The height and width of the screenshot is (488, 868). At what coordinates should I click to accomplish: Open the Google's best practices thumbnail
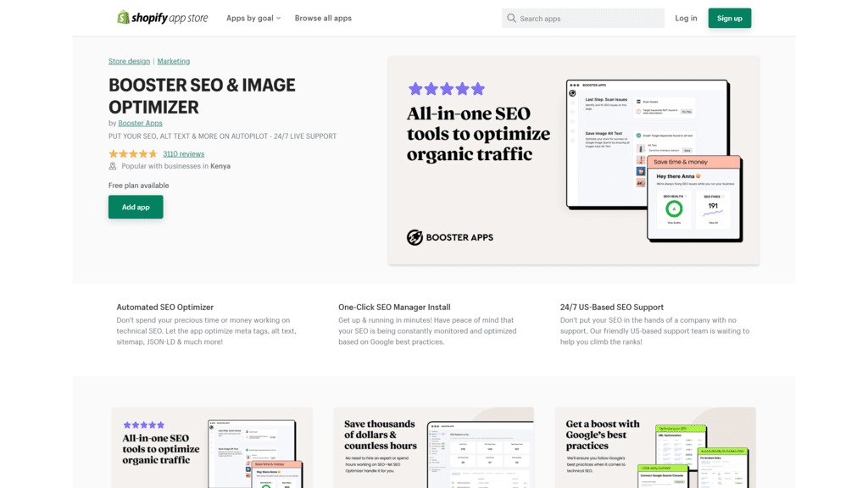coord(655,447)
